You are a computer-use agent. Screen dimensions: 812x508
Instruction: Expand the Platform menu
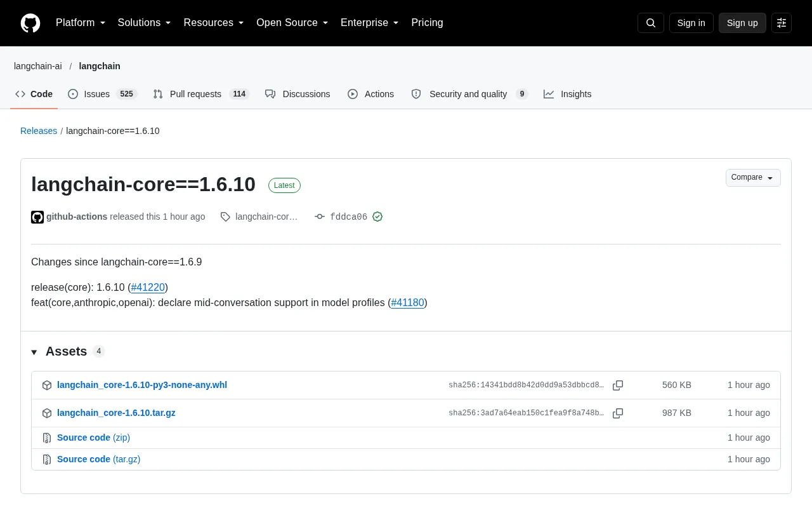81,23
